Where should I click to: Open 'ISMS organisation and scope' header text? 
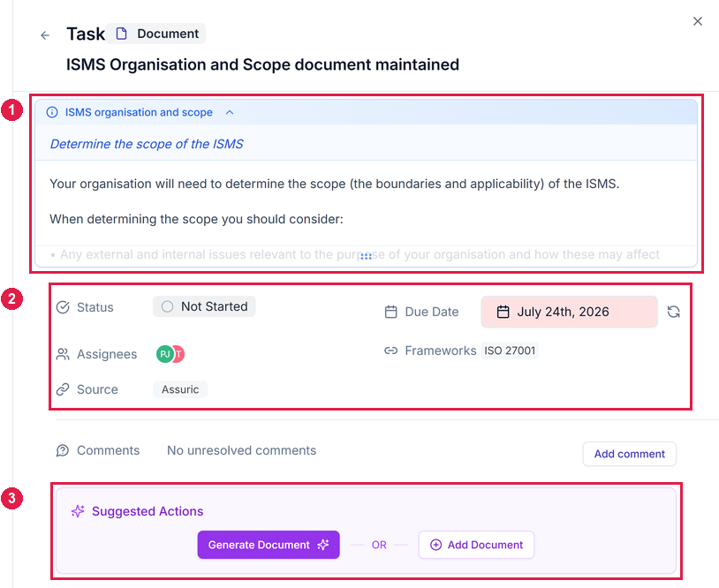139,112
